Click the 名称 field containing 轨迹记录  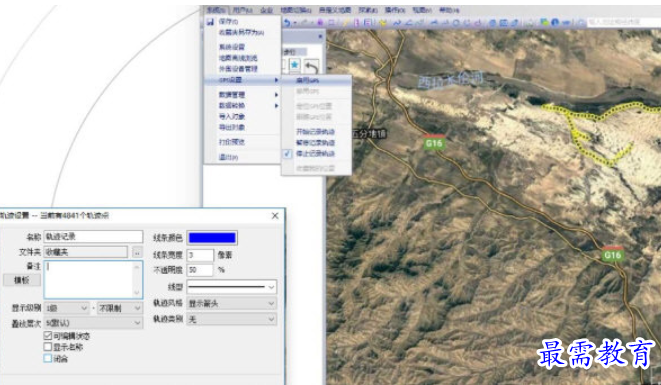[x=93, y=236]
